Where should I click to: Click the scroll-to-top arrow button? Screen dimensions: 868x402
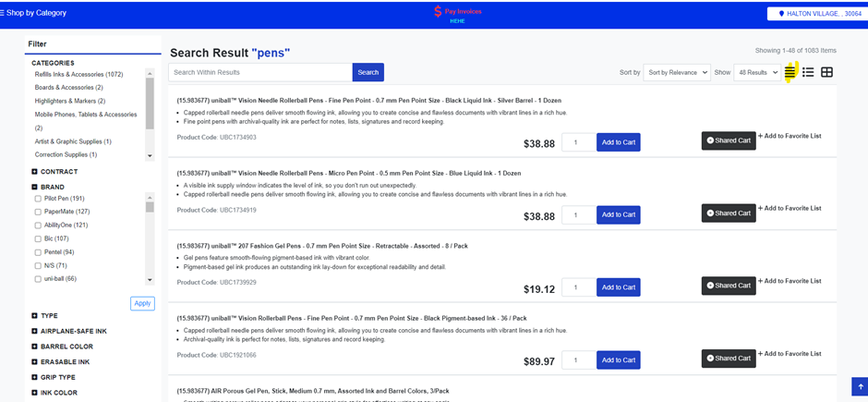click(x=860, y=386)
